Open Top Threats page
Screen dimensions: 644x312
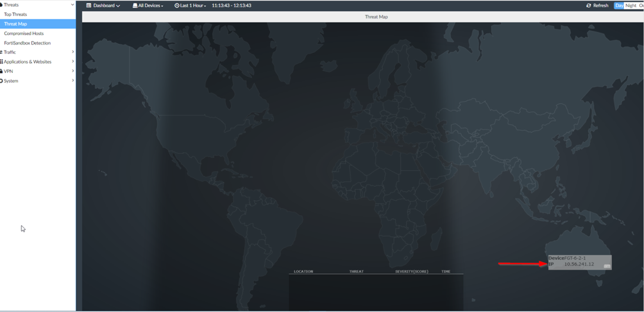click(x=15, y=14)
